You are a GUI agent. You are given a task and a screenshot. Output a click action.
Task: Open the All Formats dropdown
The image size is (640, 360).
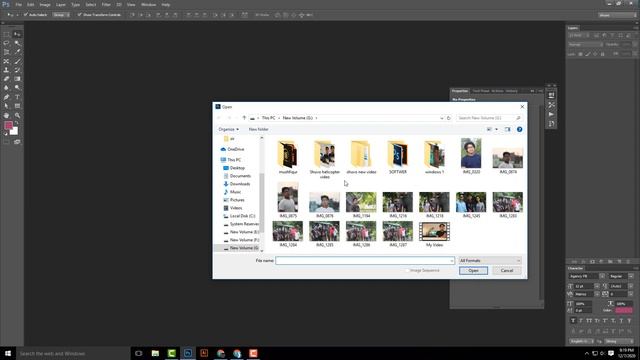click(490, 260)
